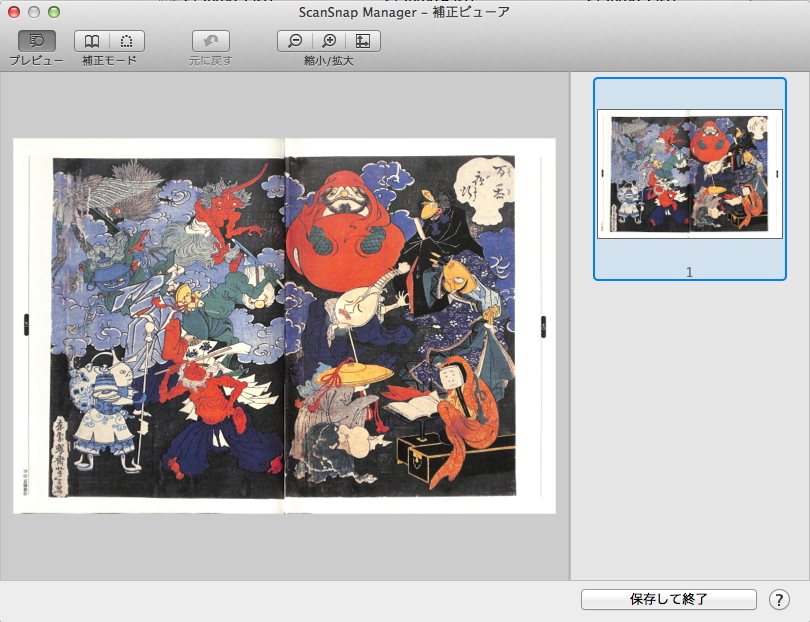The image size is (810, 622).
Task: Click the Undo (元に戻す) arrow button
Action: (211, 41)
